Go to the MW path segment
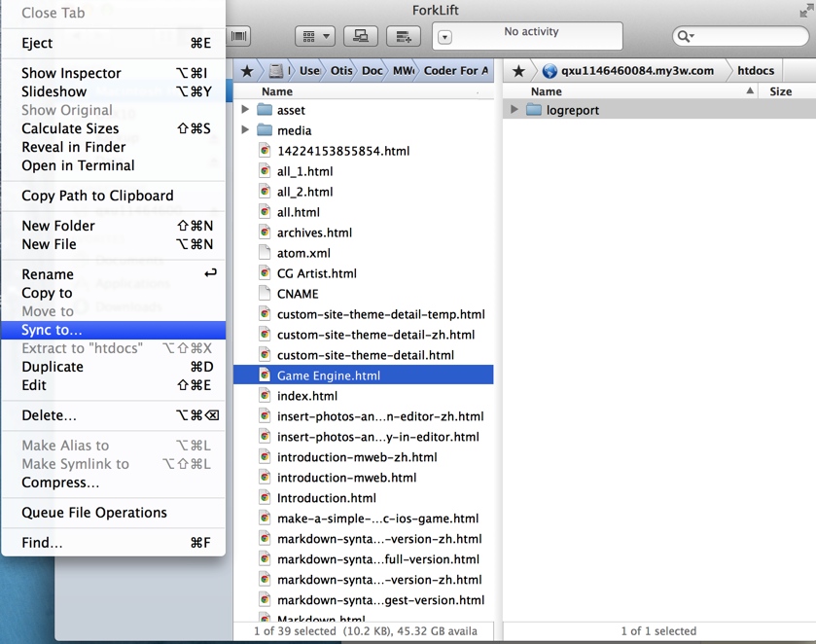Screen dimensions: 816x644 404,71
